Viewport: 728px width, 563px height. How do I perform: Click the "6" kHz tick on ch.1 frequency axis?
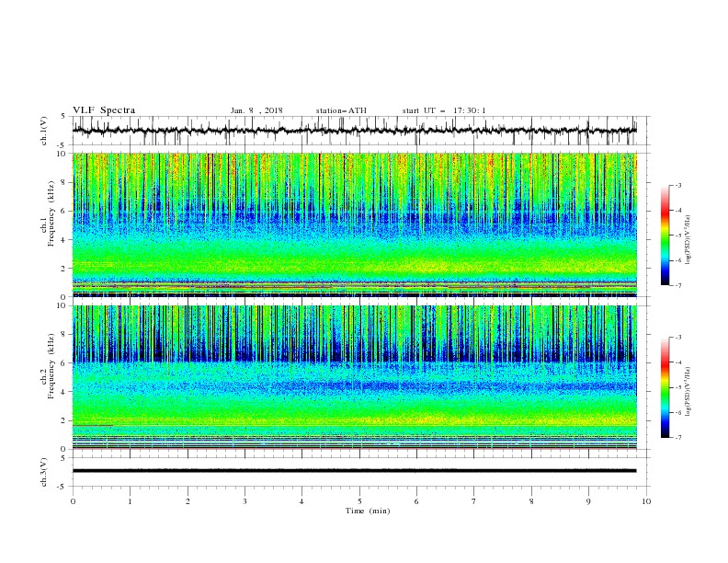click(x=65, y=211)
